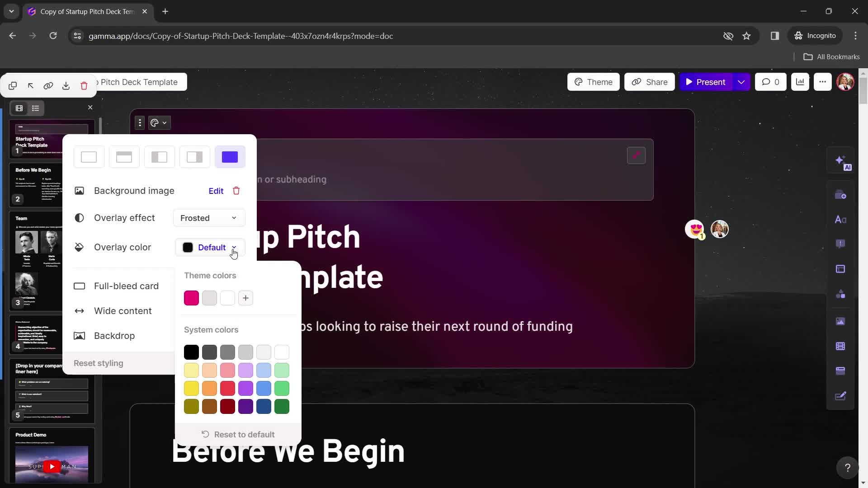This screenshot has height=488, width=868.
Task: Click the backdrop settings icon
Action: pyautogui.click(x=79, y=335)
